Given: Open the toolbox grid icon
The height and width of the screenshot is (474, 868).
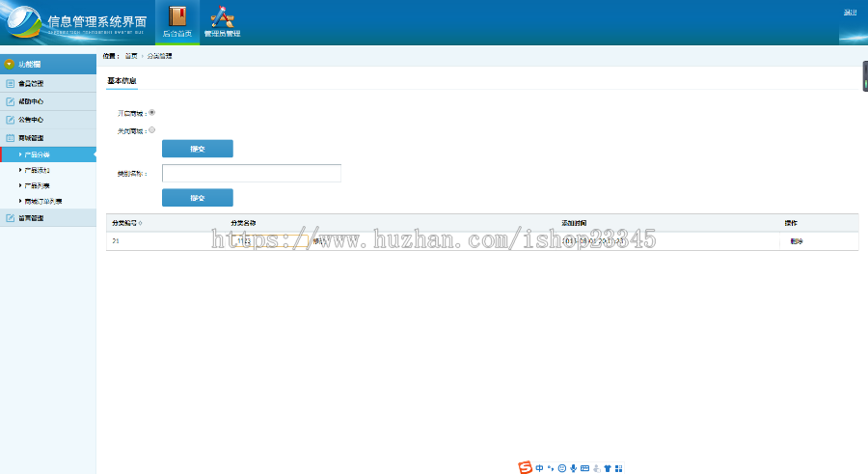Looking at the screenshot, I should 619,468.
